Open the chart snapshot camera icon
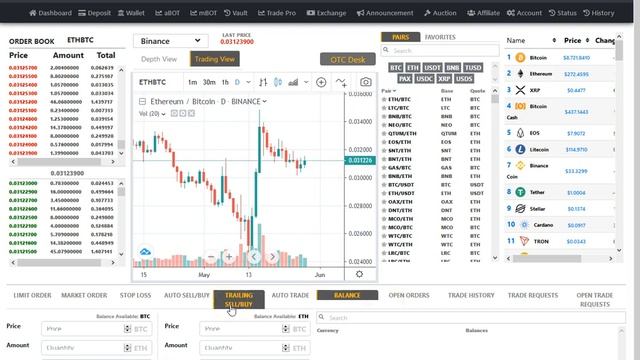The height and width of the screenshot is (360, 640). pyautogui.click(x=366, y=82)
